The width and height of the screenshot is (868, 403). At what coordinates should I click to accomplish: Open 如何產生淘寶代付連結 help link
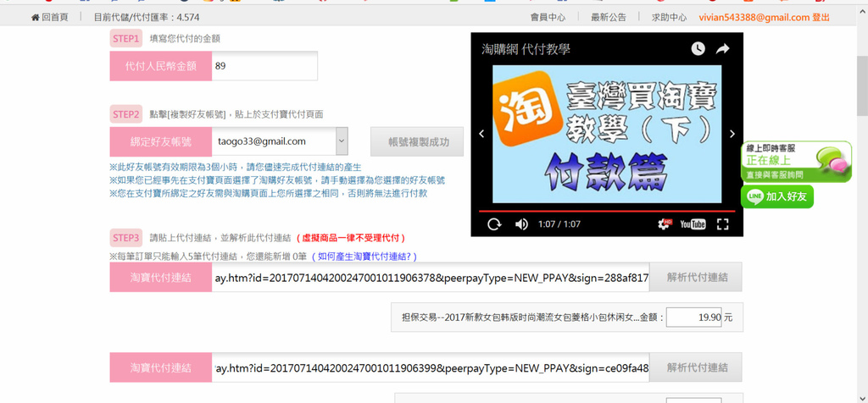click(364, 257)
